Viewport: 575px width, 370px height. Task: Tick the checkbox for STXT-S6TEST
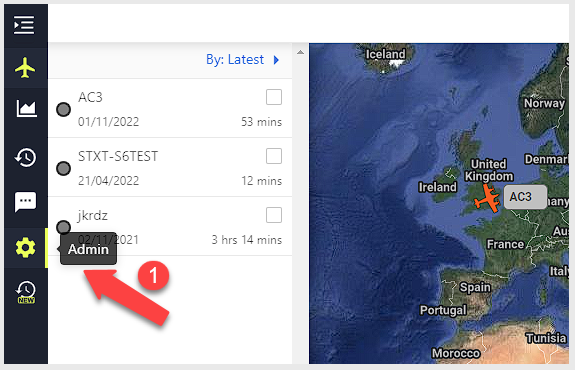[274, 156]
